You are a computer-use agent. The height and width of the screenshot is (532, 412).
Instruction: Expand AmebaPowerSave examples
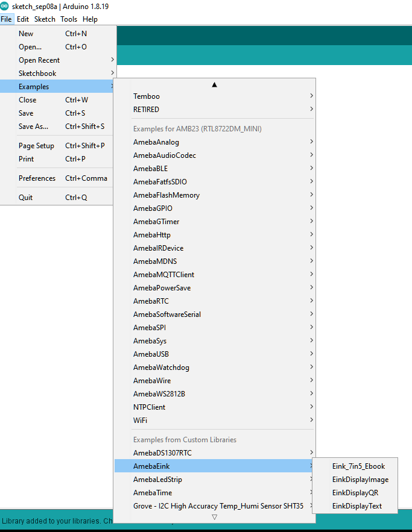(215, 287)
